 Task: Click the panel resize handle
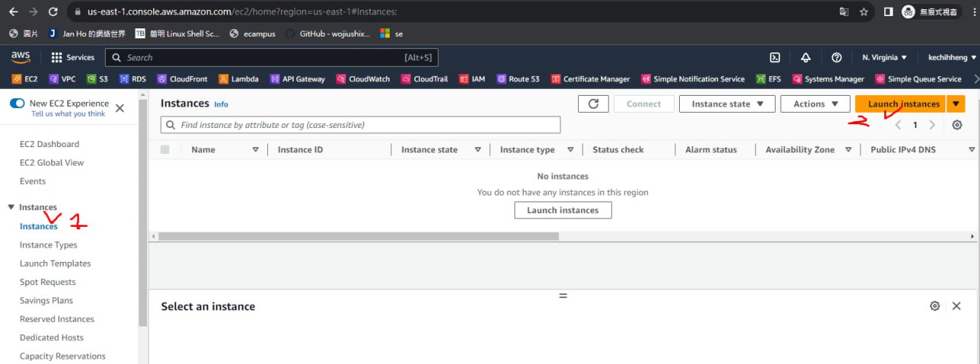tap(563, 295)
